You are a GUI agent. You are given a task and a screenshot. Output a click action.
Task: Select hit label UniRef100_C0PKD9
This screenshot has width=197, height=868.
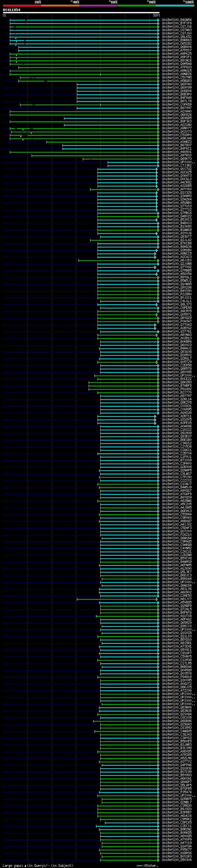click(x=177, y=104)
